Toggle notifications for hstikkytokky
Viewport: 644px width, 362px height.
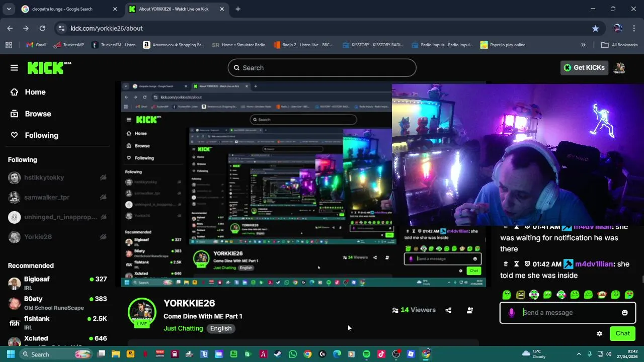[x=103, y=177]
